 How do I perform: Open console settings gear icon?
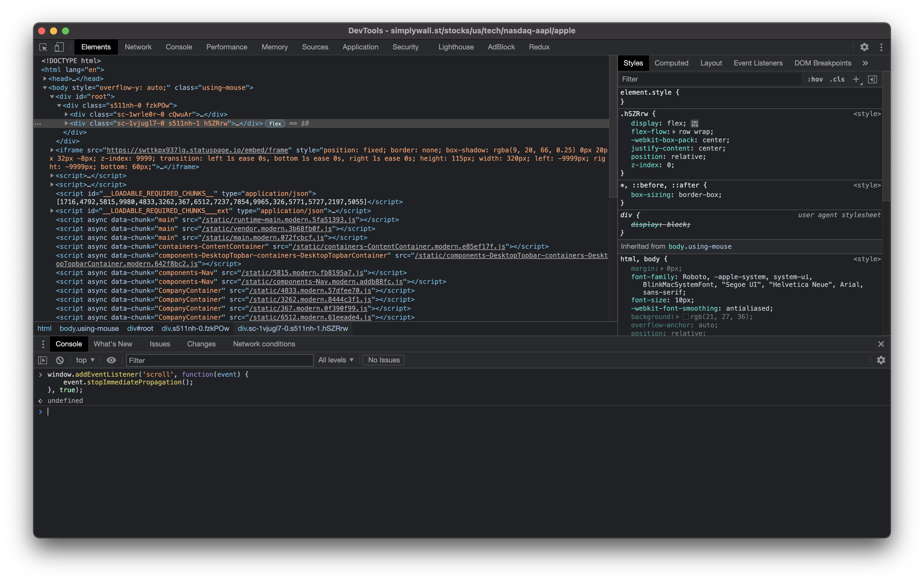pyautogui.click(x=881, y=360)
